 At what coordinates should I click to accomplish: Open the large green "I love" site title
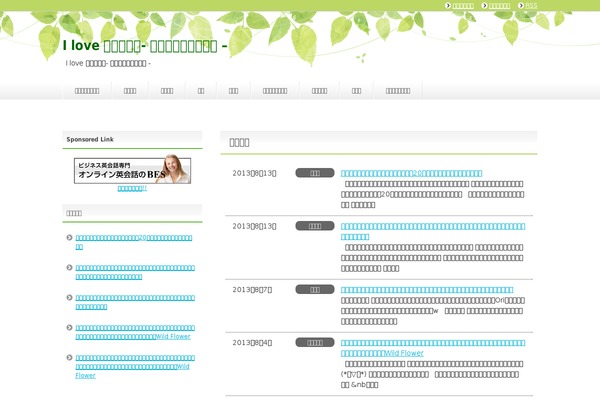[145, 46]
